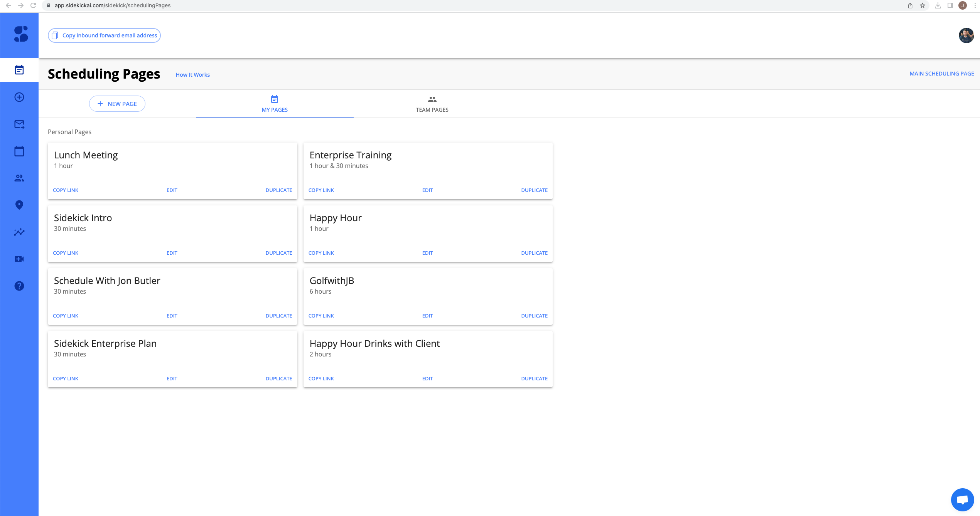Click Happy Hour Drinks with Client title
The image size is (980, 516).
point(374,343)
